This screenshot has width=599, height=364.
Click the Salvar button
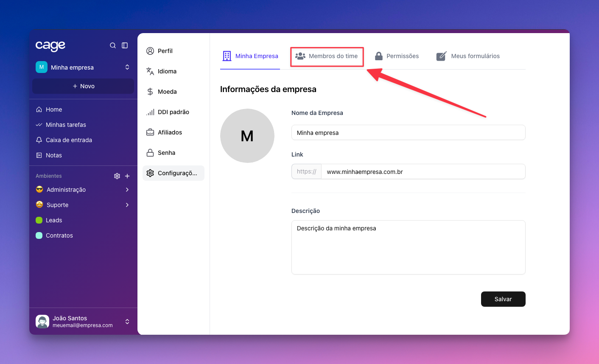click(x=503, y=299)
